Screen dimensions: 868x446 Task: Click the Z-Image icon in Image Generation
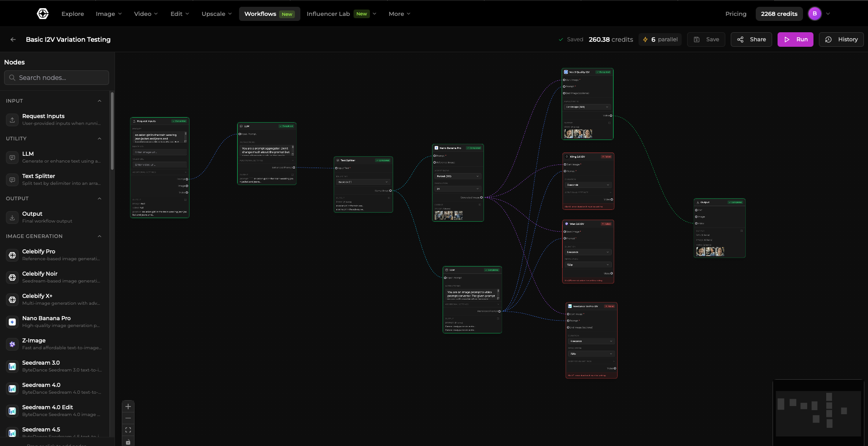pyautogui.click(x=12, y=344)
